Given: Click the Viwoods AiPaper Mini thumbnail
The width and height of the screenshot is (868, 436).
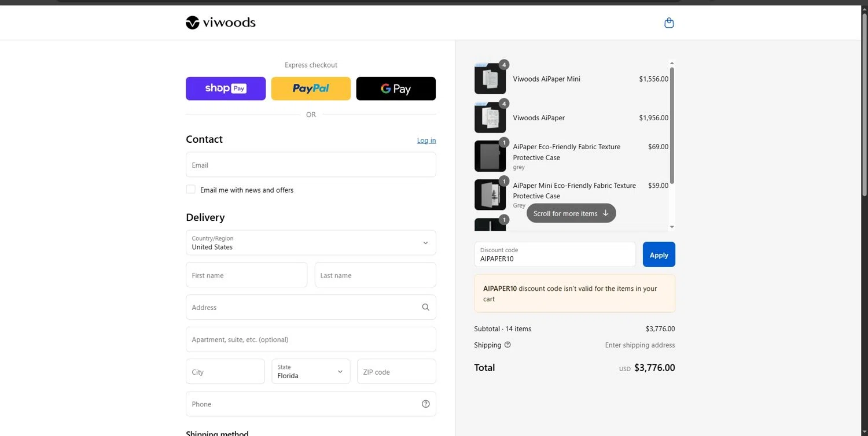Looking at the screenshot, I should [x=490, y=79].
